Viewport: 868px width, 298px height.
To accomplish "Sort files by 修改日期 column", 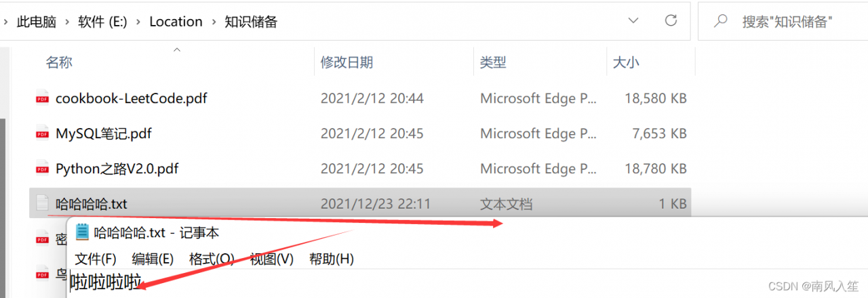I will (x=347, y=62).
